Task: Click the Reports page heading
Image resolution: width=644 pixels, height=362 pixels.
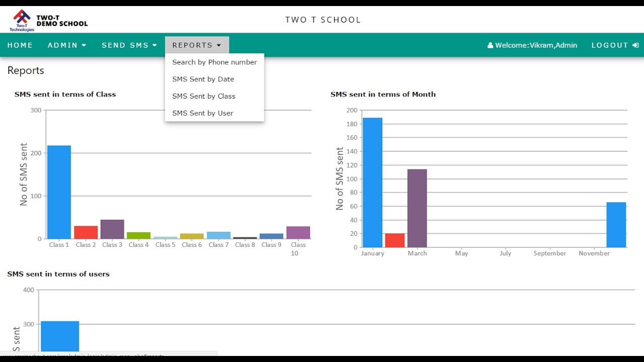Action: point(26,70)
